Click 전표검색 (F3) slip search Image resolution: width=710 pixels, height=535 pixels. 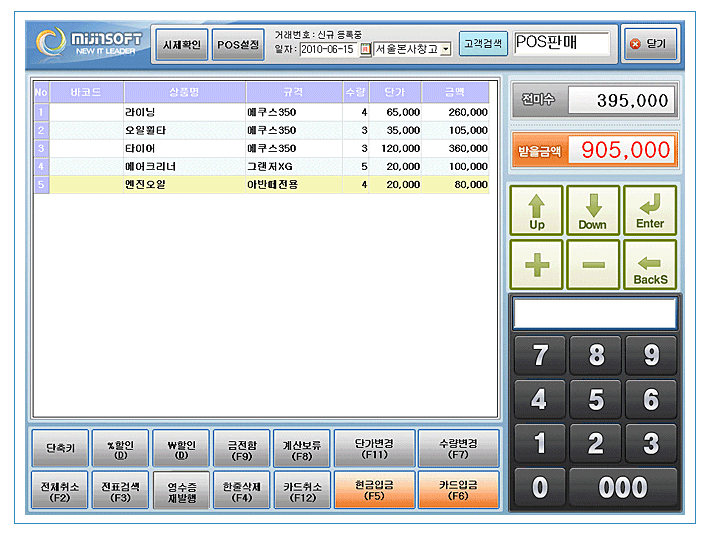click(120, 490)
